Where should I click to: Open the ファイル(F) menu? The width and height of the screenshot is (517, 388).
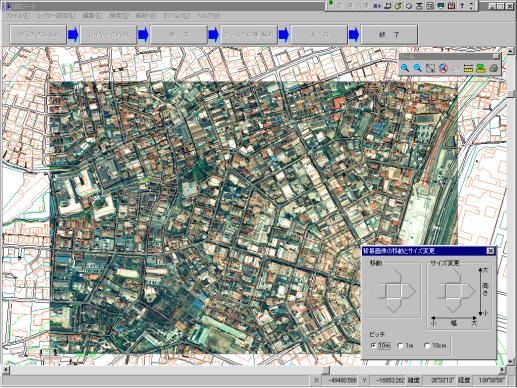(x=17, y=15)
